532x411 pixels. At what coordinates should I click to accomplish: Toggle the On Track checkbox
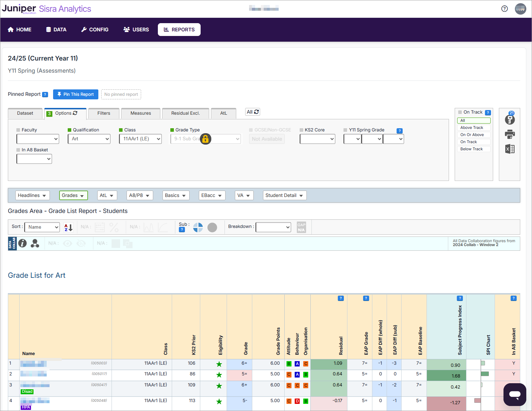tap(459, 112)
